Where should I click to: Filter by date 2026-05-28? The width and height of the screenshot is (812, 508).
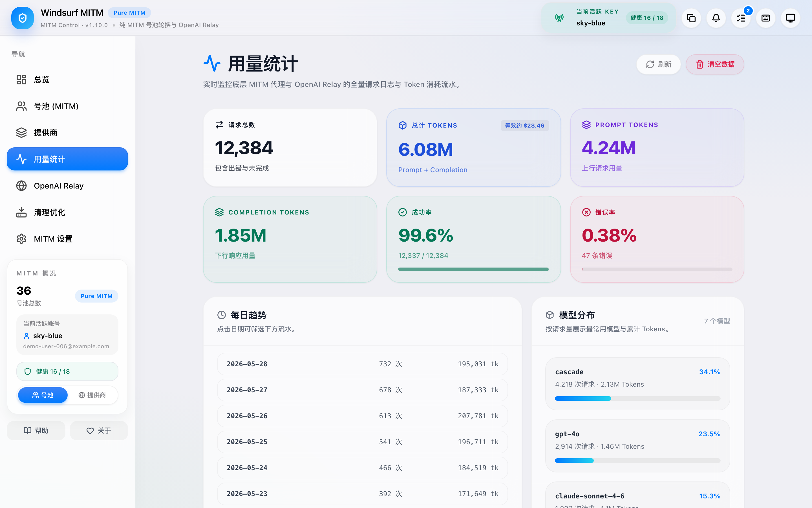point(362,364)
